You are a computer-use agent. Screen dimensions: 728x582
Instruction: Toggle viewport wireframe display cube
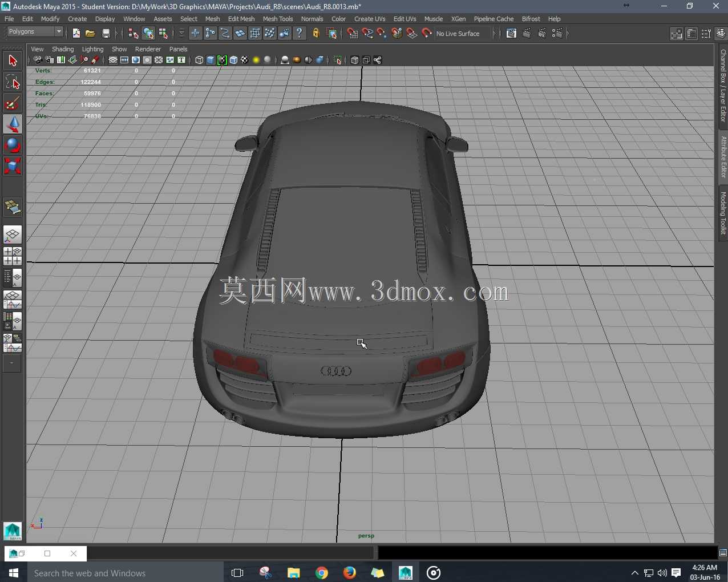tap(199, 60)
